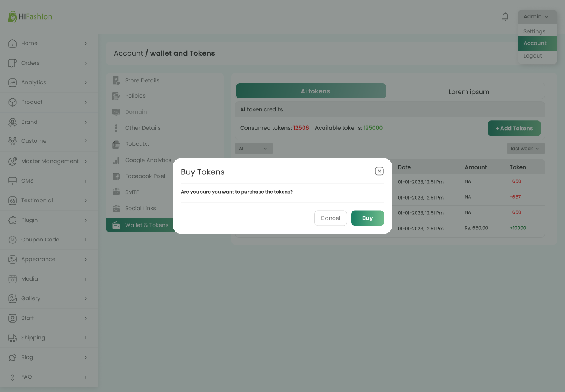Click the available tokens value 125000

(373, 128)
